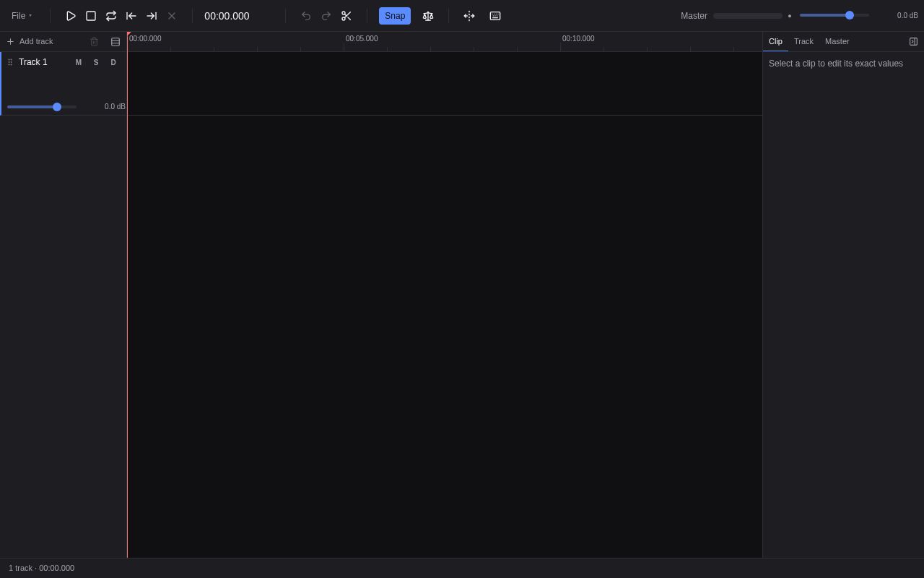
Task: Start playback with the Play button
Action: pos(71,16)
